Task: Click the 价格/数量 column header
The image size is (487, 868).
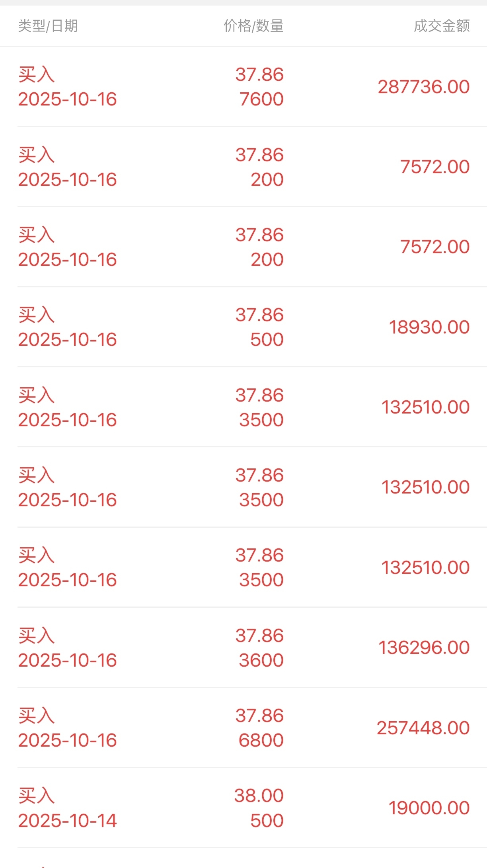Action: pyautogui.click(x=253, y=26)
